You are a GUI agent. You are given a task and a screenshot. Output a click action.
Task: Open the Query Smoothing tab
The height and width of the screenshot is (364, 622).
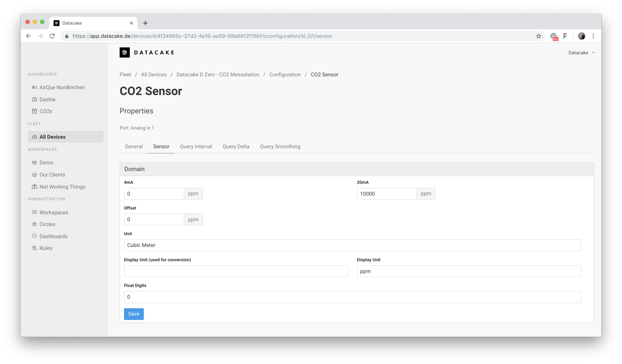point(280,147)
